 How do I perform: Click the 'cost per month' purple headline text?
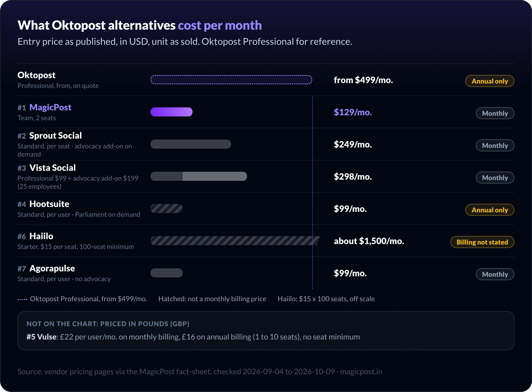220,25
